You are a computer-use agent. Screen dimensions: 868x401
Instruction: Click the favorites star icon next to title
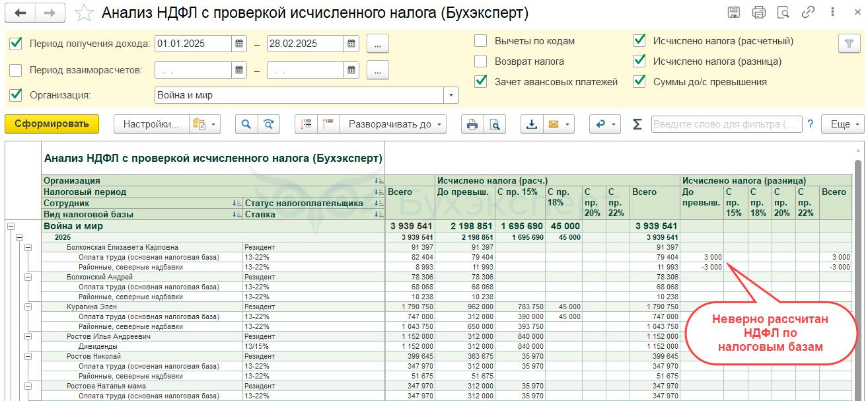coord(84,13)
